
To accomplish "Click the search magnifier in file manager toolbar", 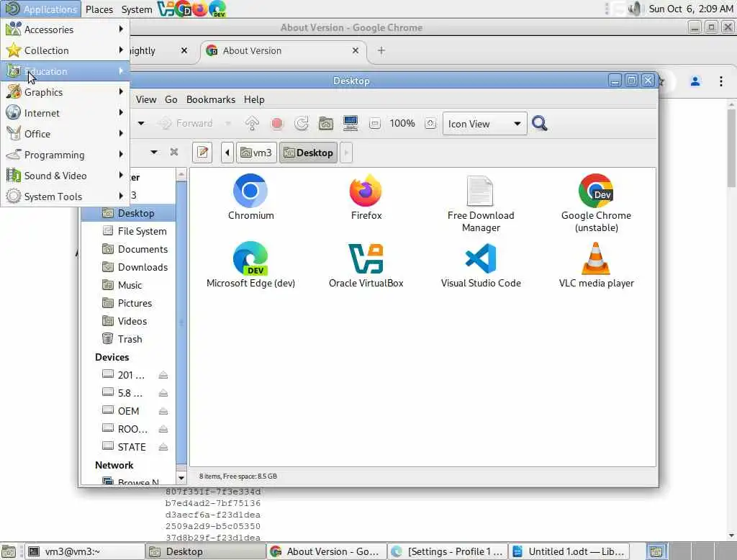I will [539, 124].
